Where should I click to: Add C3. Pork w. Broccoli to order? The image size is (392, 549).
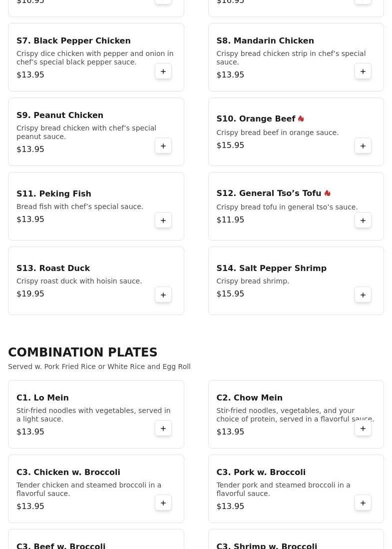coord(363,503)
